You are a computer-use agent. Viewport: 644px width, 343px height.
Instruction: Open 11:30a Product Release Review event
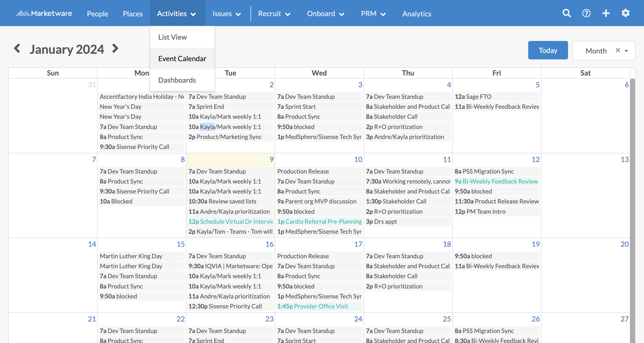(x=497, y=201)
